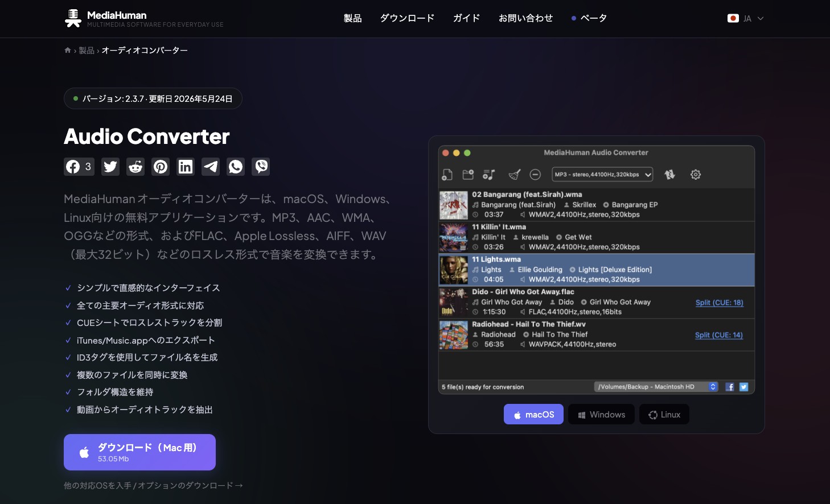Click the Dido album art thumbnail
This screenshot has height=504, width=830.
[454, 302]
